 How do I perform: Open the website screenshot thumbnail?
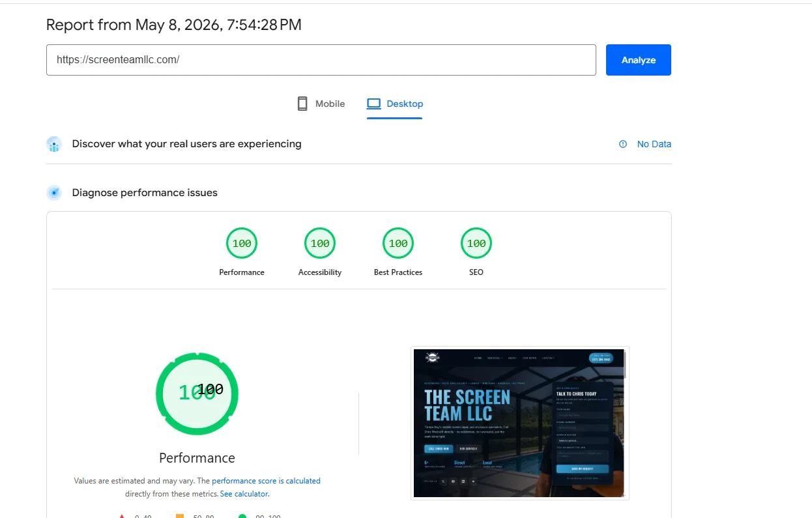pos(520,423)
